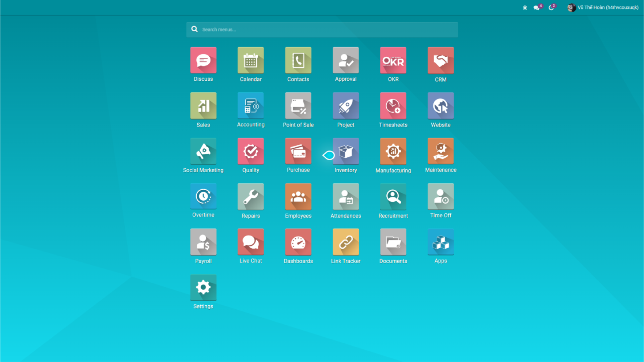Open the Apps module manager
Screen dimensions: 644x362
pyautogui.click(x=441, y=242)
